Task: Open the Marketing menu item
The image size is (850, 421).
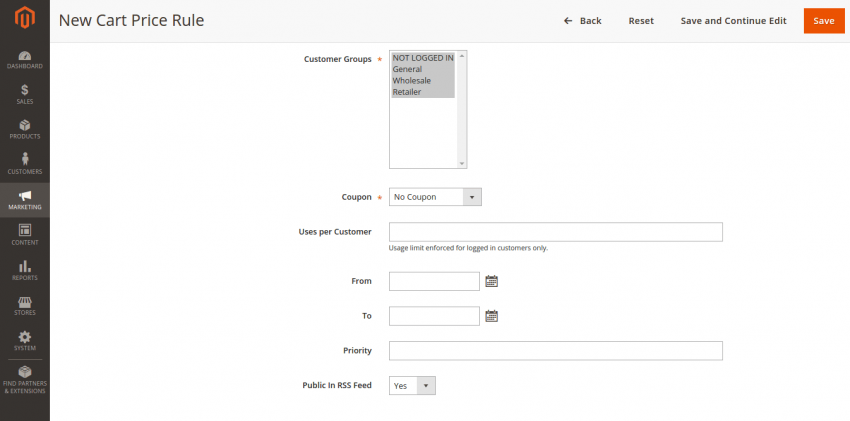Action: point(24,200)
